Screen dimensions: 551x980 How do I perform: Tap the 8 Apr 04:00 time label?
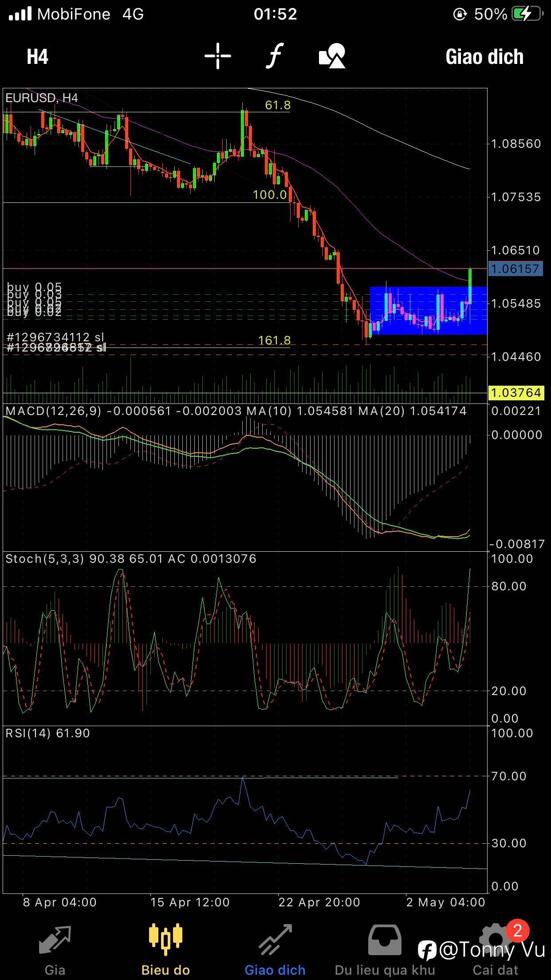(59, 902)
